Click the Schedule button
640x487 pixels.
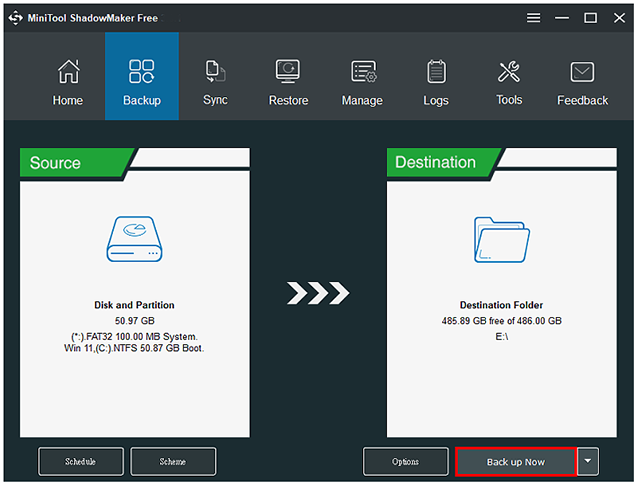tap(81, 461)
